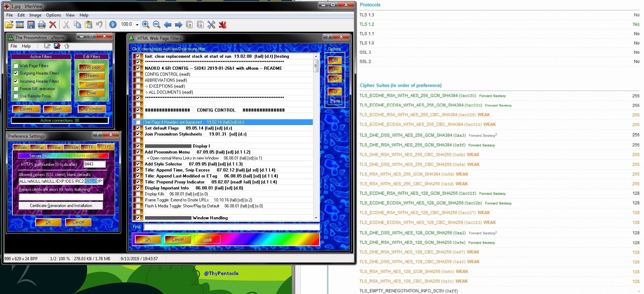Click the HTTPS port number field
This screenshot has width=644, height=294.
coord(94,164)
